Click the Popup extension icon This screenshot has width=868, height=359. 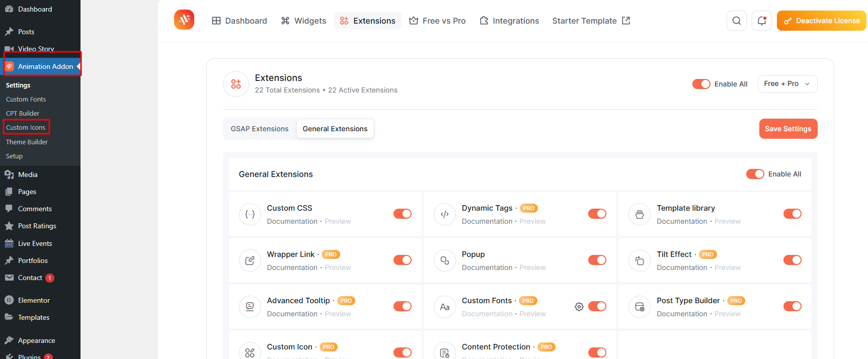pyautogui.click(x=445, y=260)
